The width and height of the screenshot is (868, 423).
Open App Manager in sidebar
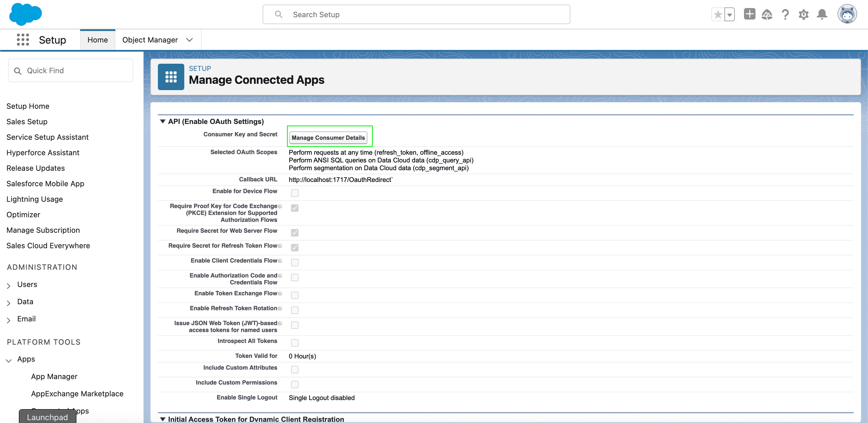tap(54, 377)
